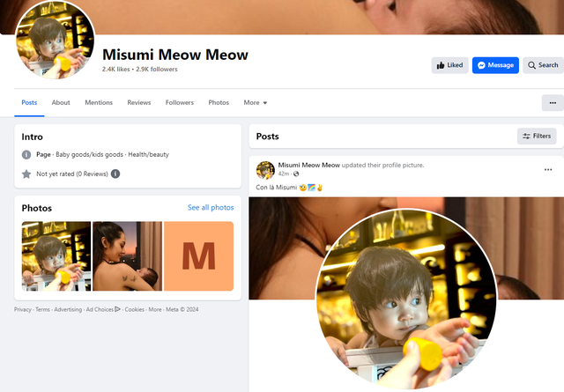564x392 pixels.
Task: Expand the More tab dropdown
Action: coord(255,103)
